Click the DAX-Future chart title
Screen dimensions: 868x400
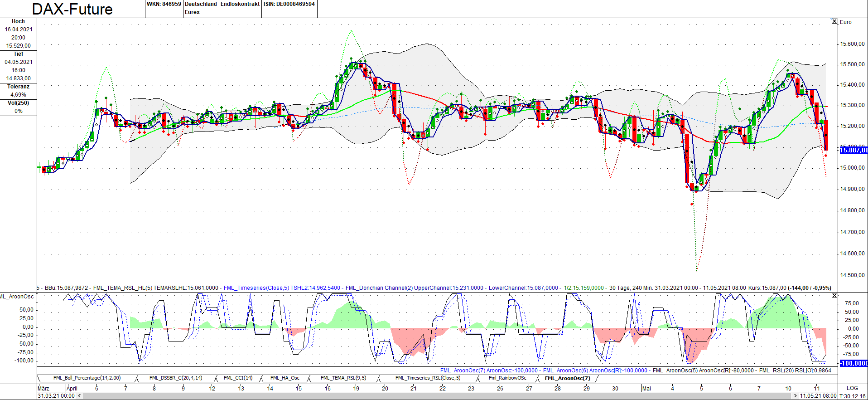point(72,9)
